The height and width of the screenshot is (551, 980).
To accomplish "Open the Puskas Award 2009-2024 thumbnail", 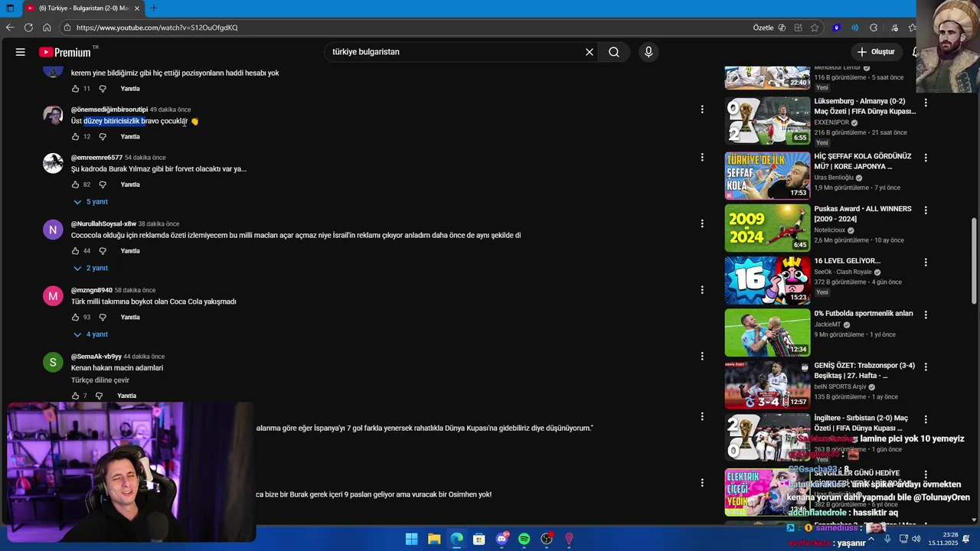I will pyautogui.click(x=767, y=227).
